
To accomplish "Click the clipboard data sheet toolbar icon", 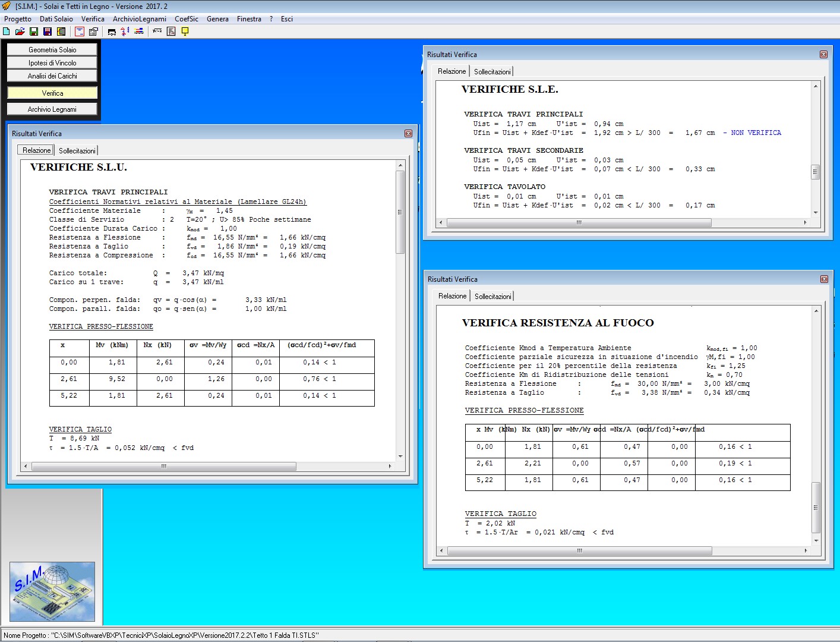I will point(93,32).
